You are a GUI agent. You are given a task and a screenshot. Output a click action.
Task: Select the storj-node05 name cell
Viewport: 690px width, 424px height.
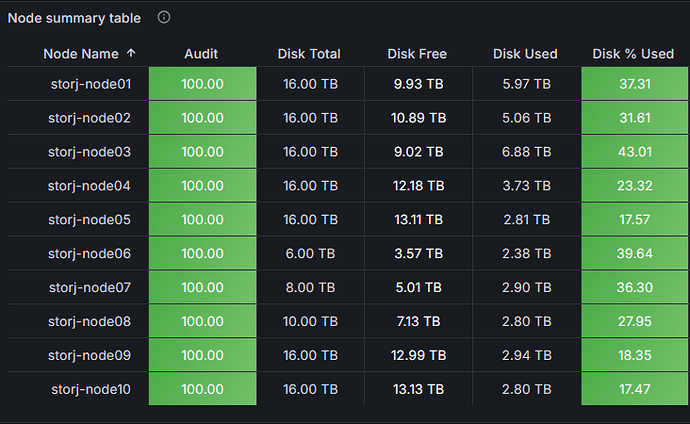click(78, 219)
